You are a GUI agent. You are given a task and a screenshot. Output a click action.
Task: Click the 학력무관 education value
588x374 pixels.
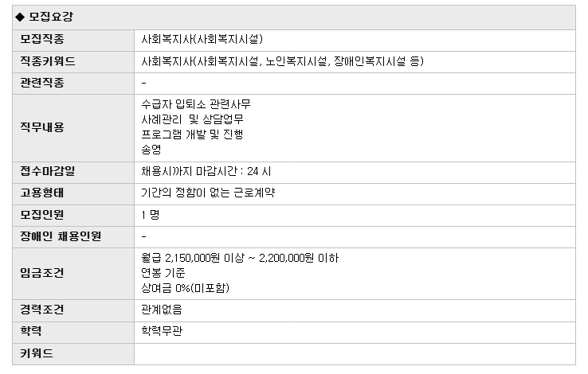[x=162, y=331]
